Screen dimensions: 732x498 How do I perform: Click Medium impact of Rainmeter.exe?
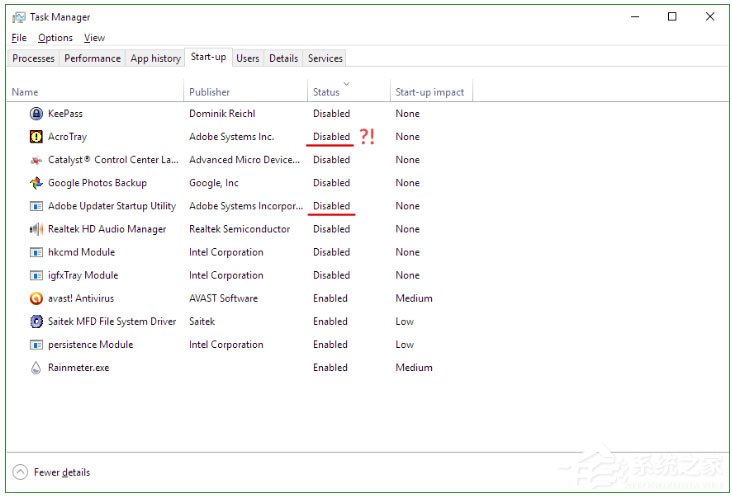(414, 368)
